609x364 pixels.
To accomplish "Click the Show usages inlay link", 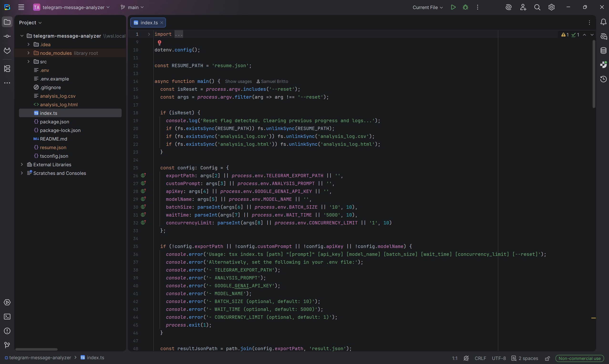I will [238, 81].
